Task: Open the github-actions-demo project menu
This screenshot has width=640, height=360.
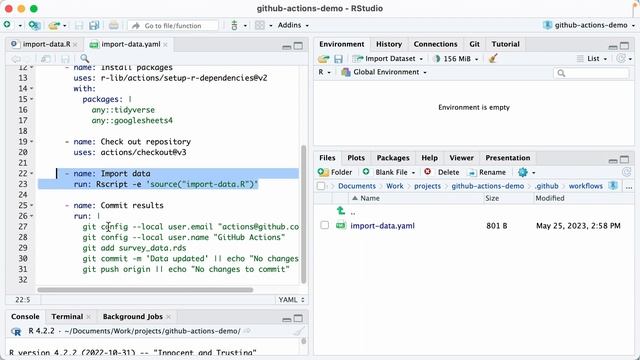Action: (x=589, y=25)
